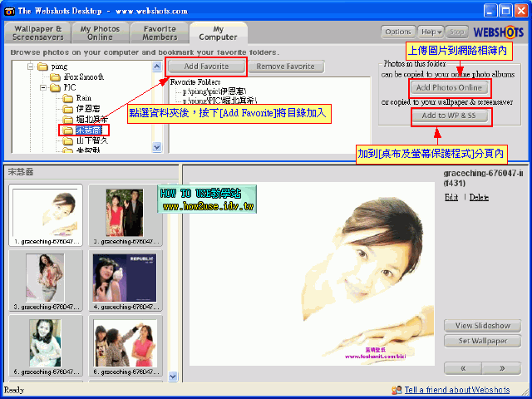
Task: Click Add Favorite button
Action: [206, 66]
